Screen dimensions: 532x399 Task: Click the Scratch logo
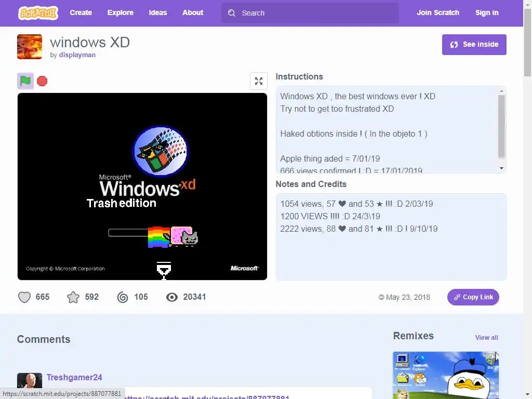(38, 13)
